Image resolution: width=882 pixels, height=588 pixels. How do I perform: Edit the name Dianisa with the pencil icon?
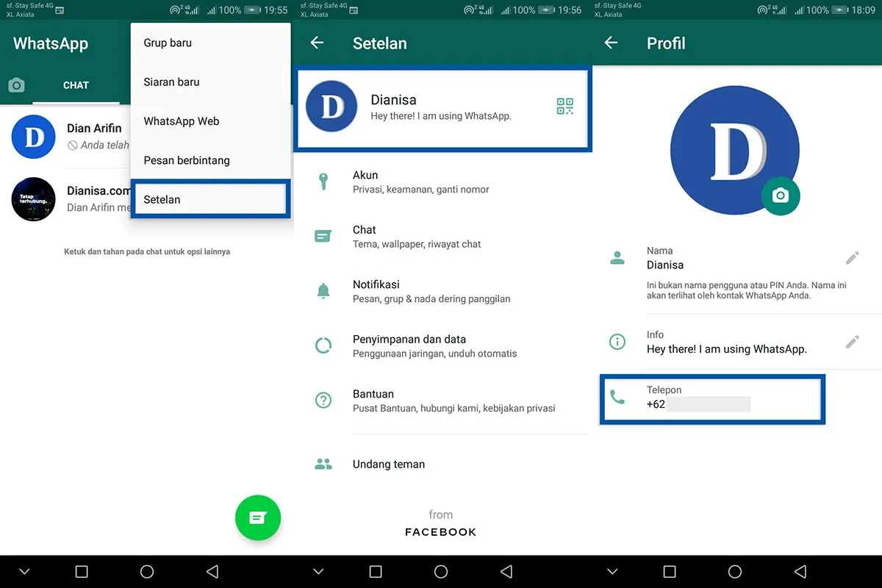[x=853, y=257]
